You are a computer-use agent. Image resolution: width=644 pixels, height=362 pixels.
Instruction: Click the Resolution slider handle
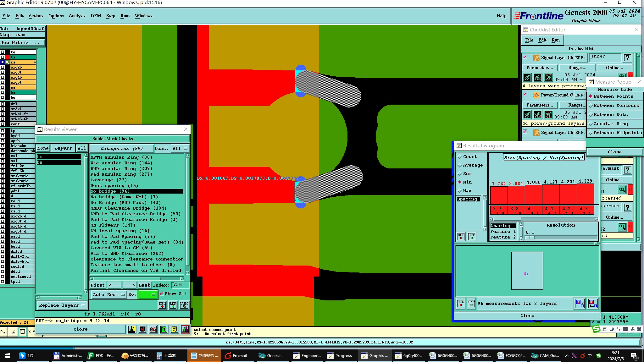coord(530,238)
